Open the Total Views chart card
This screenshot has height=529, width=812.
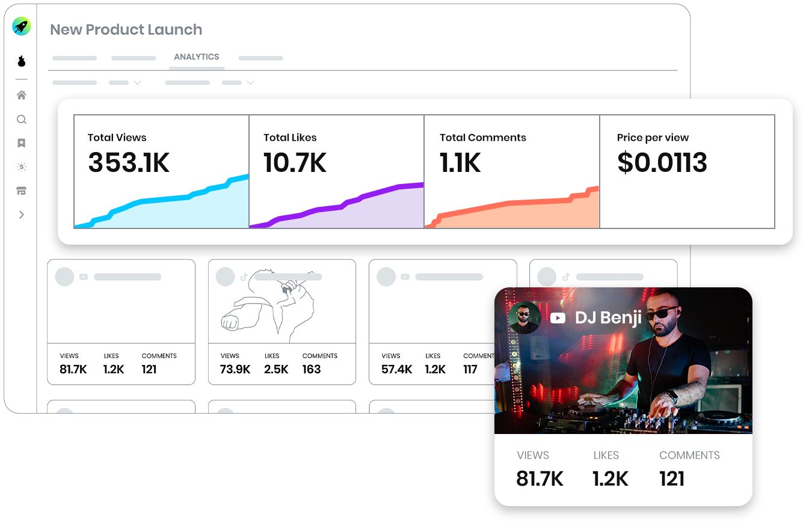pyautogui.click(x=161, y=172)
